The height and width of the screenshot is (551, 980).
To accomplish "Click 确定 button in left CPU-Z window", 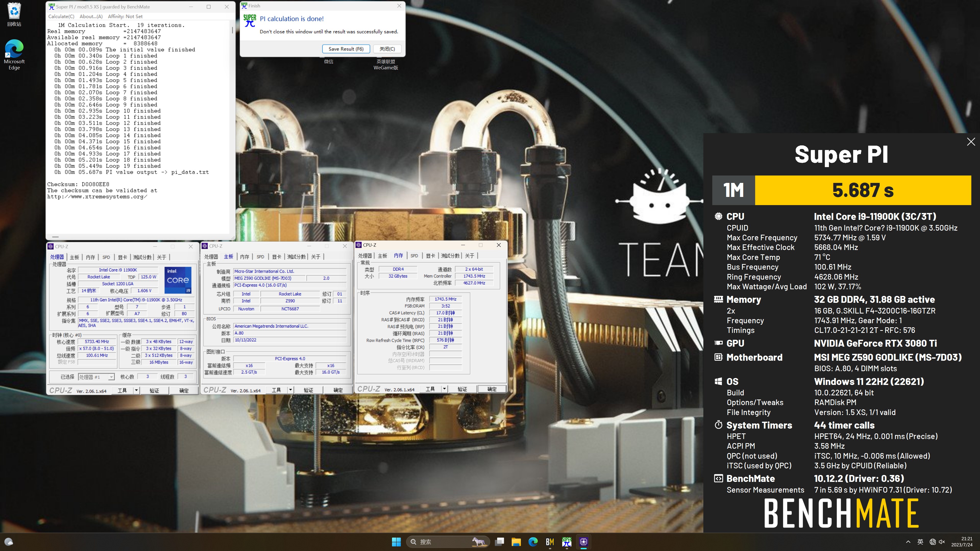I will coord(184,390).
